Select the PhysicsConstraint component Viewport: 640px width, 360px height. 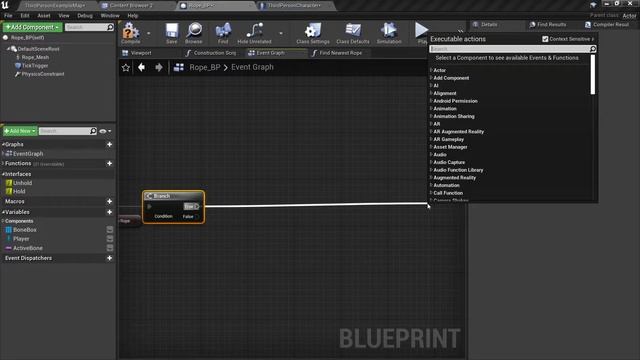pyautogui.click(x=42, y=74)
